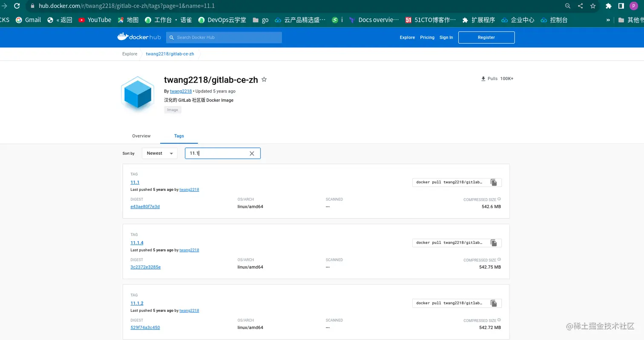Image resolution: width=644 pixels, height=340 pixels.
Task: Click the Image label chip
Action: pos(172,110)
